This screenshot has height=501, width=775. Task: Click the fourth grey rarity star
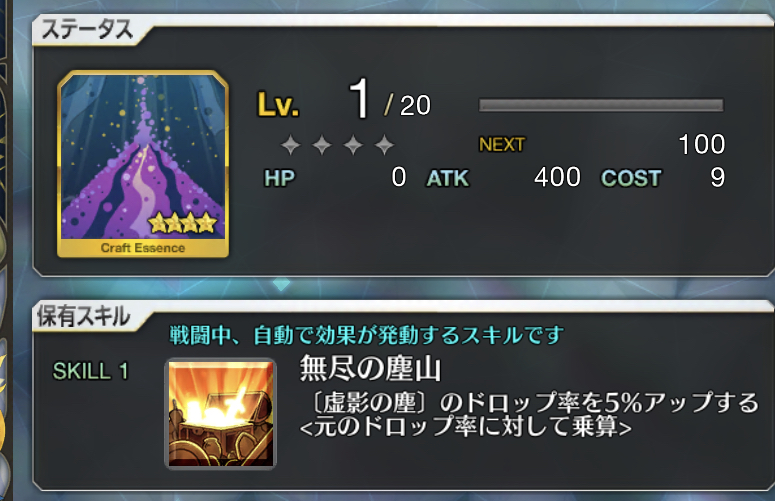click(x=384, y=145)
